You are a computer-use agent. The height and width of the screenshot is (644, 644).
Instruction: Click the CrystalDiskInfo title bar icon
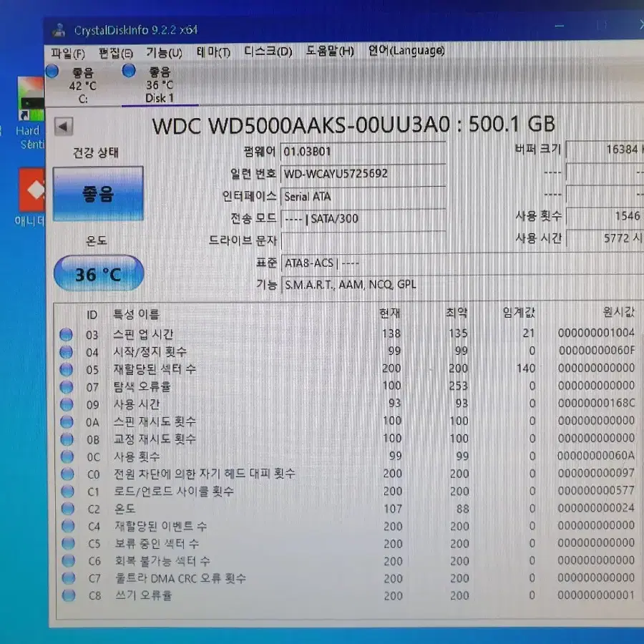click(x=59, y=30)
